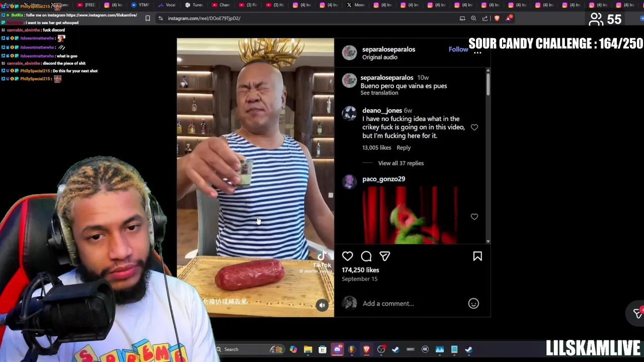This screenshot has height=362, width=644.
Task: Open comments via the speech bubble icon
Action: point(366,256)
